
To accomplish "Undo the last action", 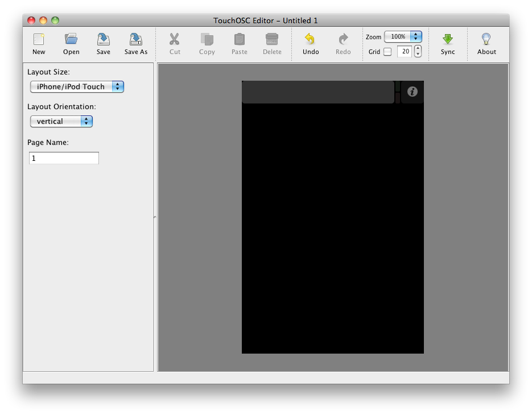I will click(310, 40).
